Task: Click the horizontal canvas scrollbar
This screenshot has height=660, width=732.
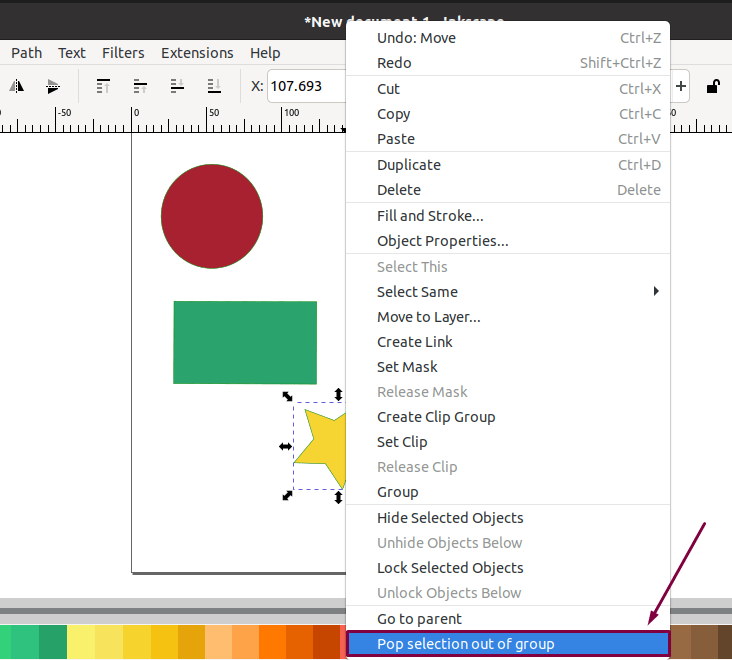Action: [173, 611]
